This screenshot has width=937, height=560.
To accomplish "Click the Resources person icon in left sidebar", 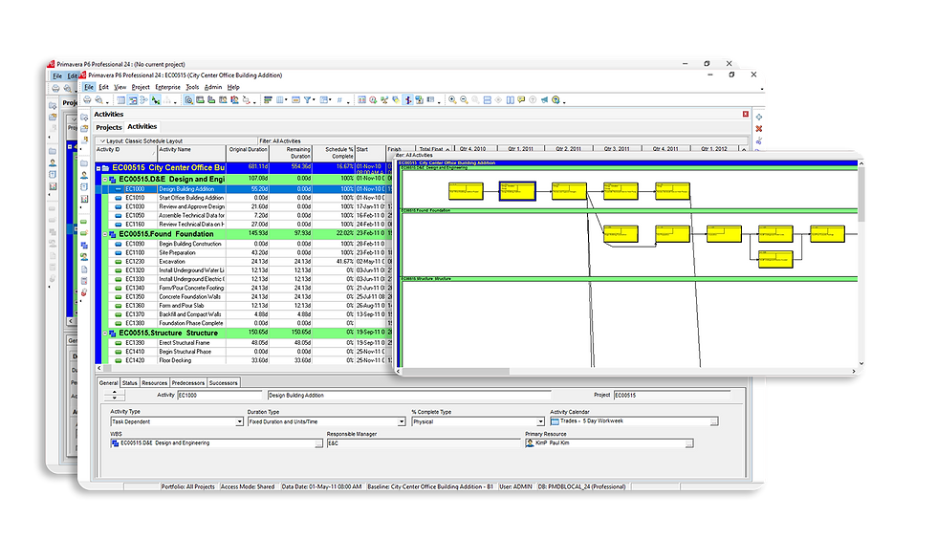I will tap(84, 175).
